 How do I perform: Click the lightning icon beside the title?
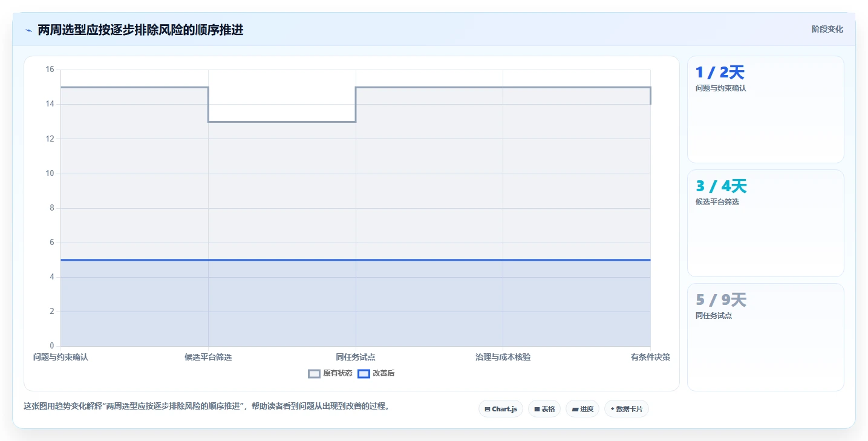point(28,30)
